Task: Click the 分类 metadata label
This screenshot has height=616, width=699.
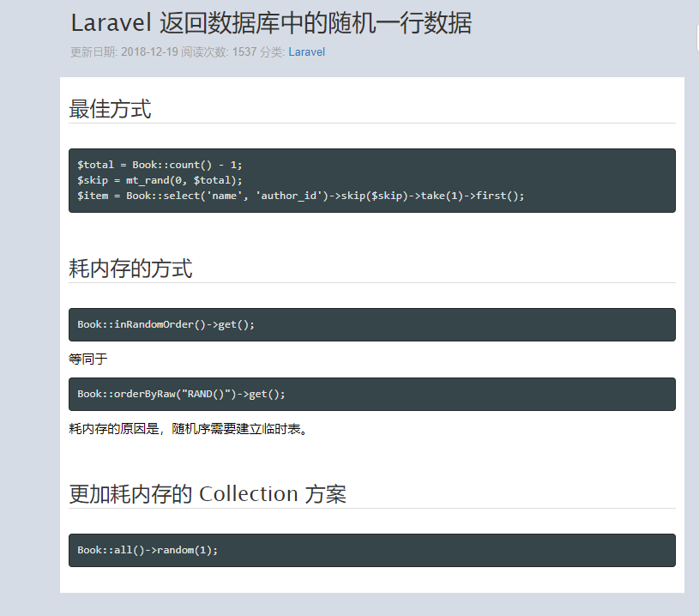Action: [272, 52]
